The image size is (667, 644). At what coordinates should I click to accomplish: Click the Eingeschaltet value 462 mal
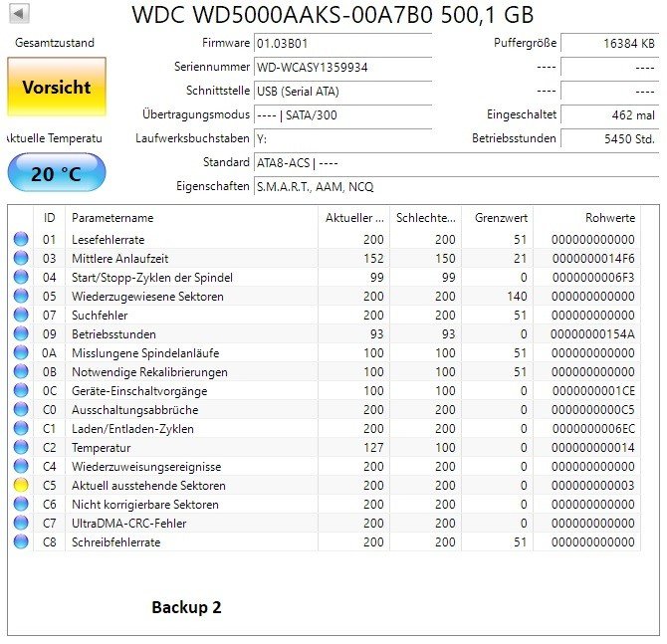[609, 114]
